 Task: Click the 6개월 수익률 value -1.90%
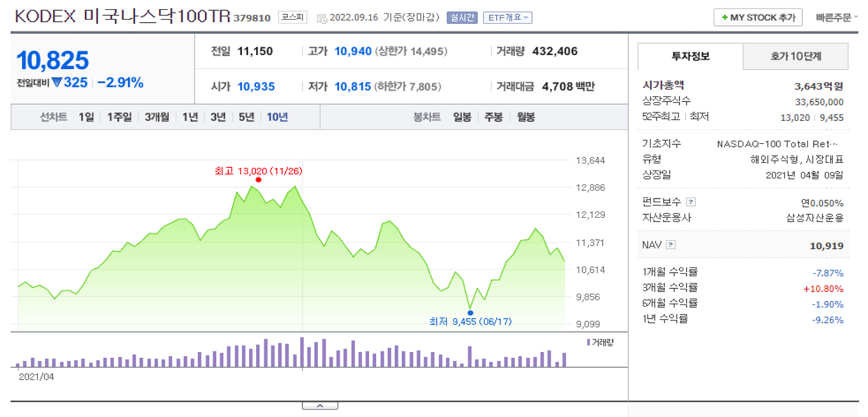coord(828,304)
